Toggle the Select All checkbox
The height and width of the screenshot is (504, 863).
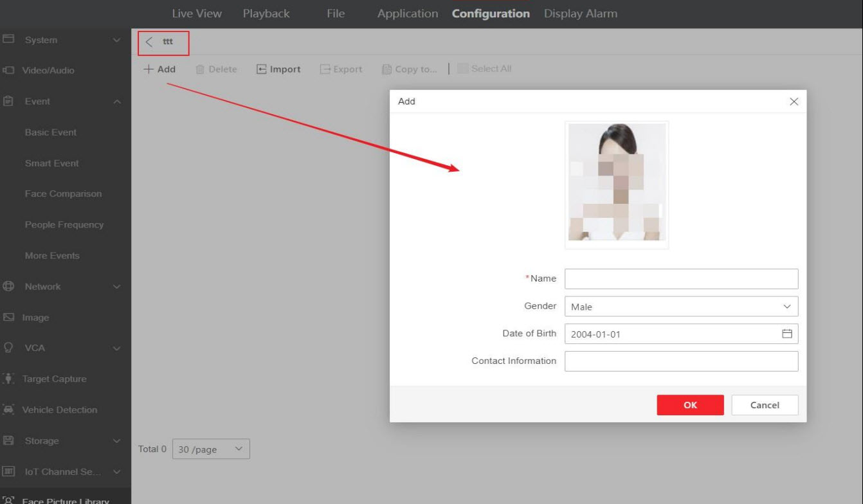pyautogui.click(x=463, y=69)
